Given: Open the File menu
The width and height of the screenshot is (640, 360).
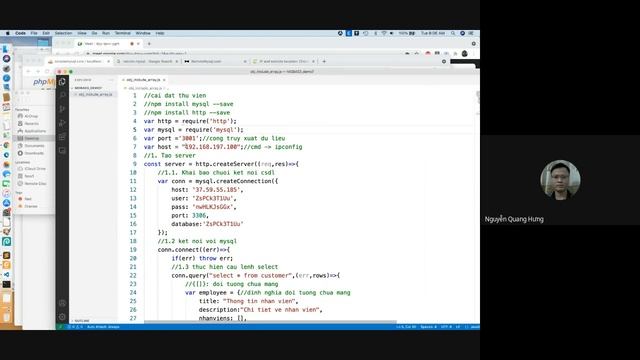Looking at the screenshot, I should (x=34, y=33).
